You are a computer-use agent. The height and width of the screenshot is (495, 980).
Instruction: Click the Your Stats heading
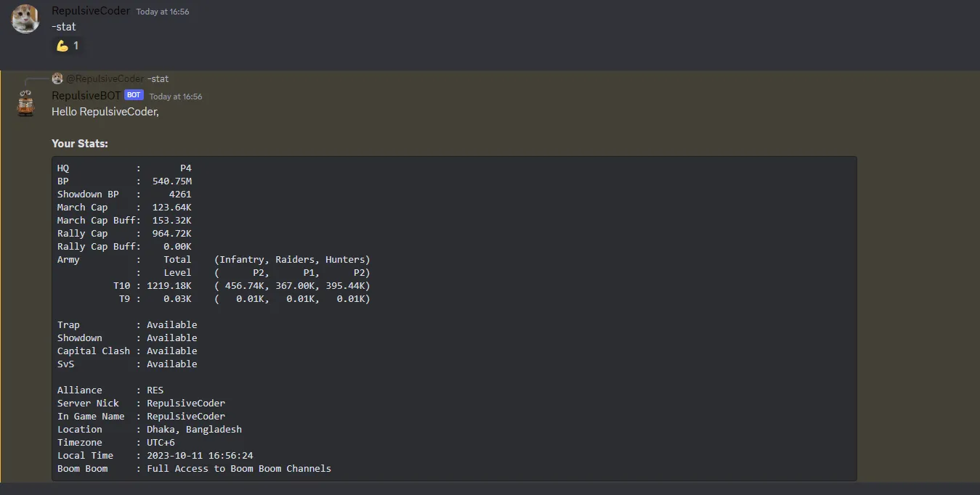click(80, 144)
